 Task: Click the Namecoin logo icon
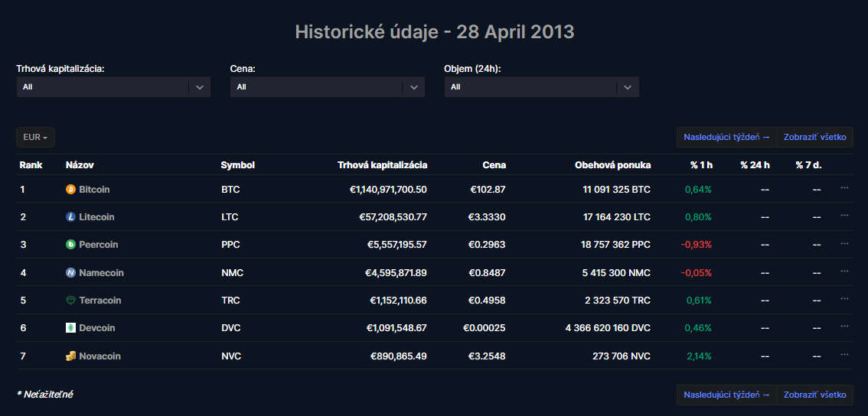tap(71, 273)
